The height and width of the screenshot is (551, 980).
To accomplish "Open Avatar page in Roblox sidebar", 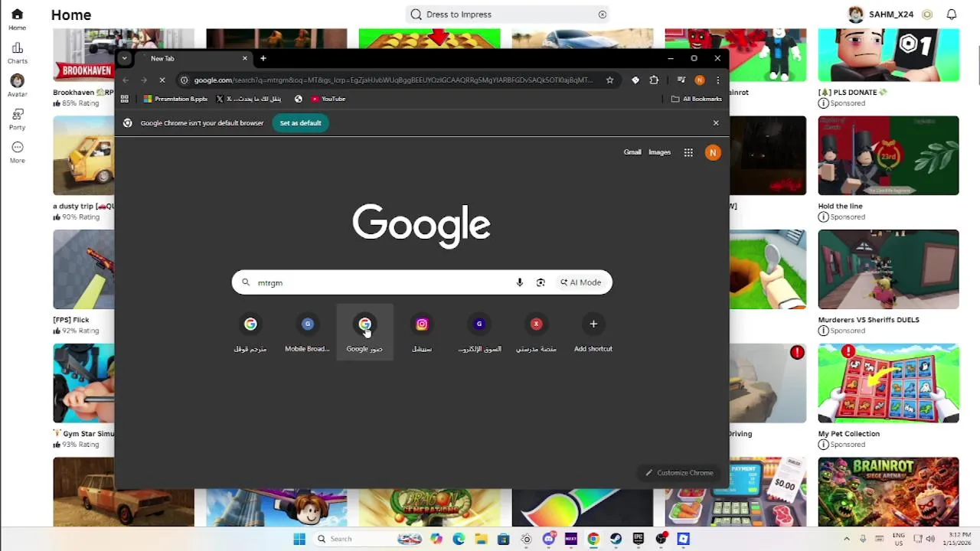I will (17, 86).
